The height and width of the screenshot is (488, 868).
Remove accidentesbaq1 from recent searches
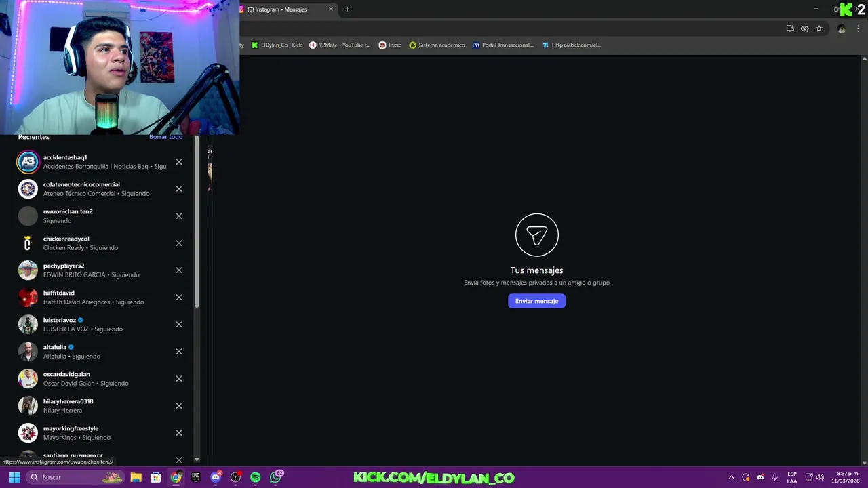pyautogui.click(x=179, y=162)
